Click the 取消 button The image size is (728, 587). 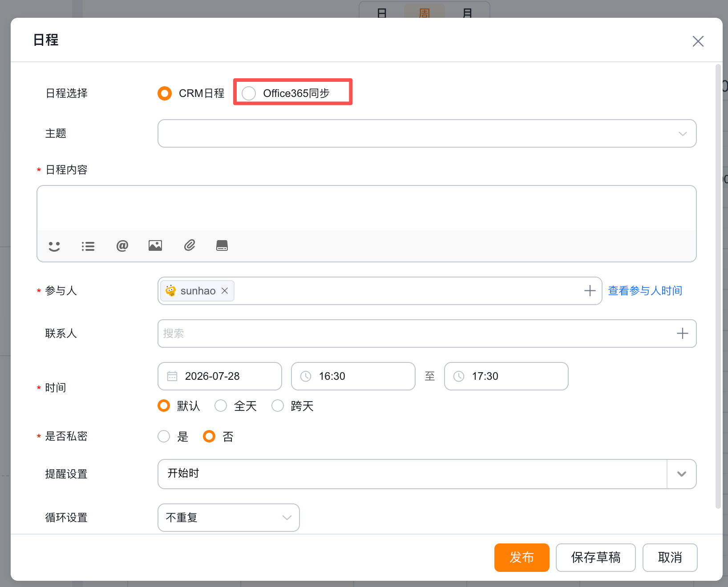click(670, 558)
